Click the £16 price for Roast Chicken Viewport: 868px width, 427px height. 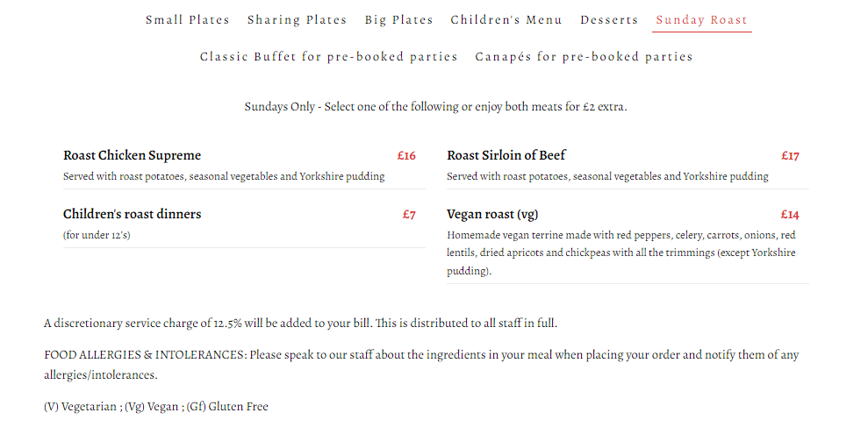click(x=406, y=155)
